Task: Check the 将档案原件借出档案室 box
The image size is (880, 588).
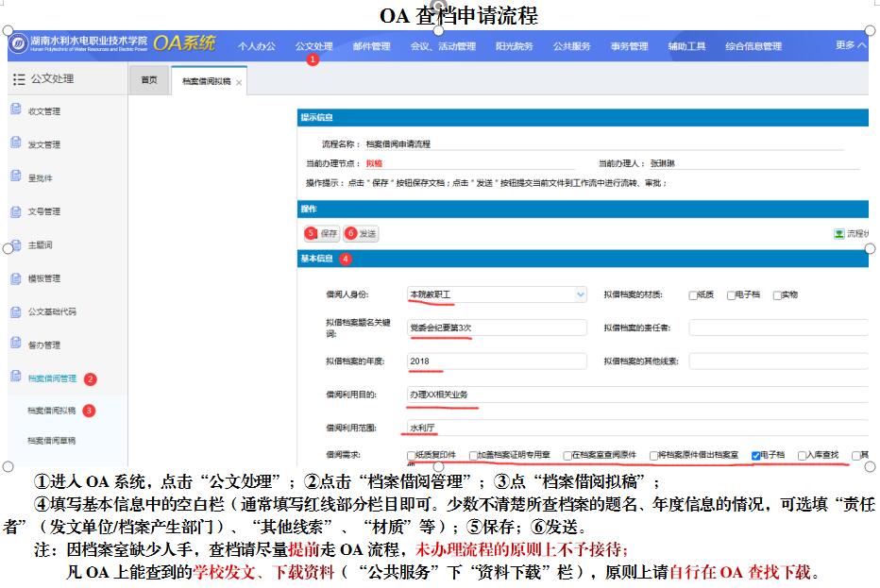Action: pyautogui.click(x=653, y=456)
